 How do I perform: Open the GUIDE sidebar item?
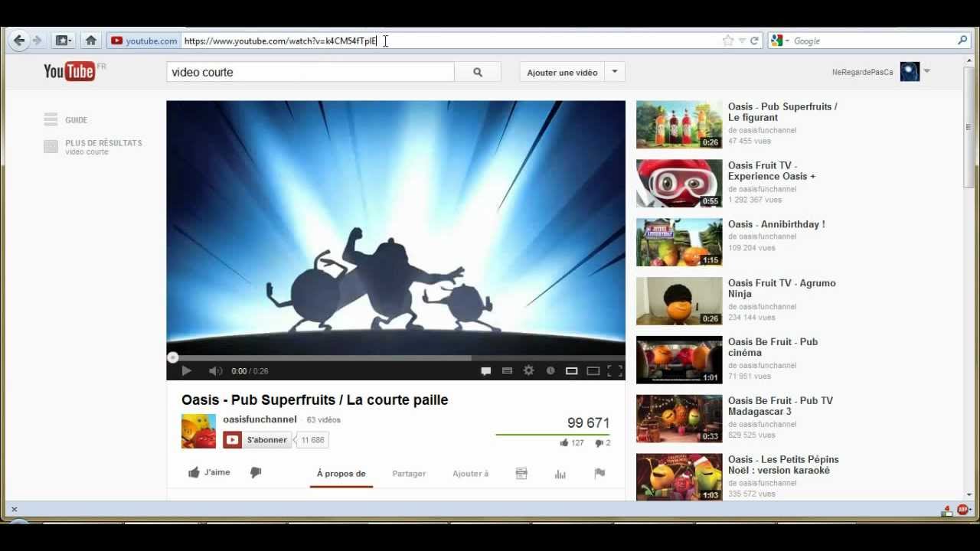tap(66, 119)
